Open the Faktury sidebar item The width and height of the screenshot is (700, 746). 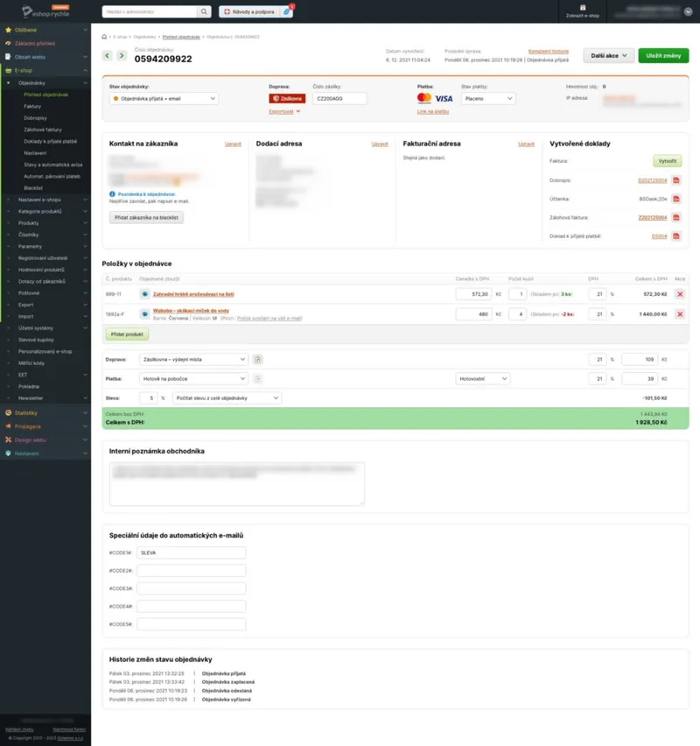tap(32, 106)
